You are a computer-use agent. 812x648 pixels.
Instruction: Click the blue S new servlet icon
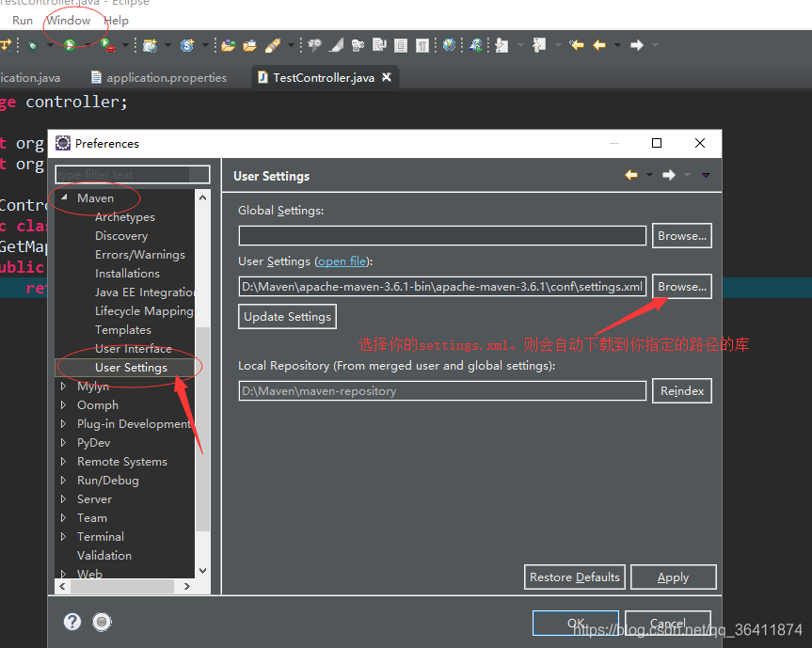click(187, 45)
